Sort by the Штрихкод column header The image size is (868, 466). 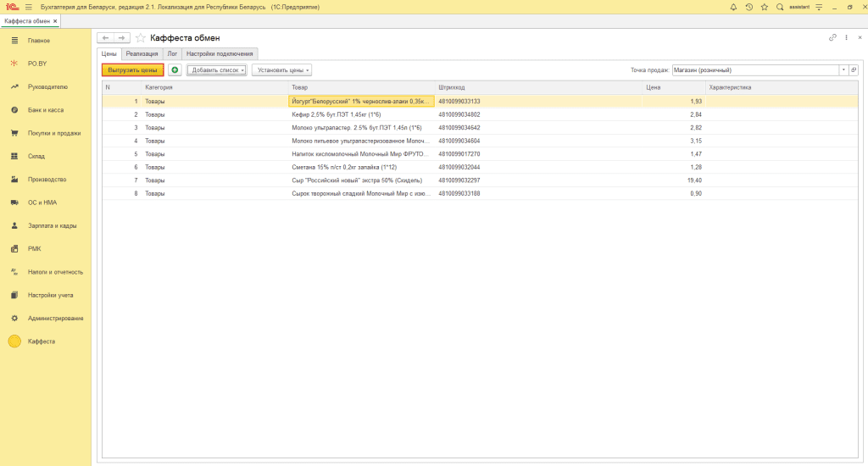(x=538, y=87)
